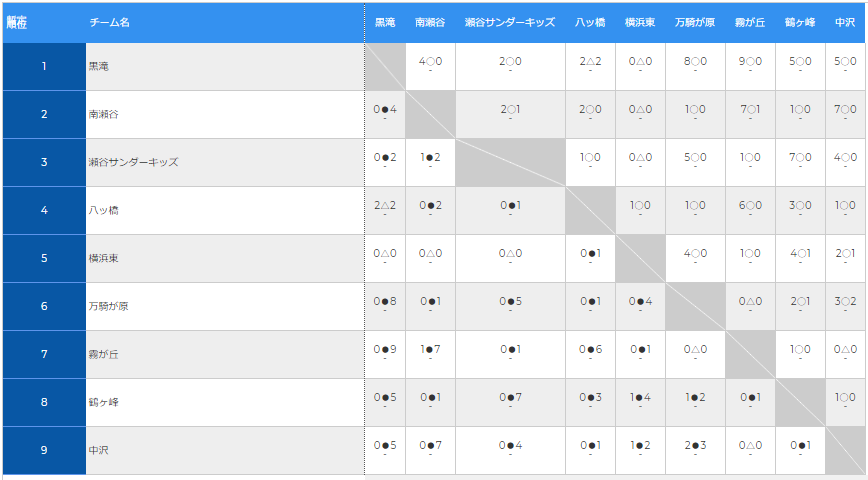Click team name 黒滝 in first row
868x480 pixels.
pyautogui.click(x=99, y=66)
